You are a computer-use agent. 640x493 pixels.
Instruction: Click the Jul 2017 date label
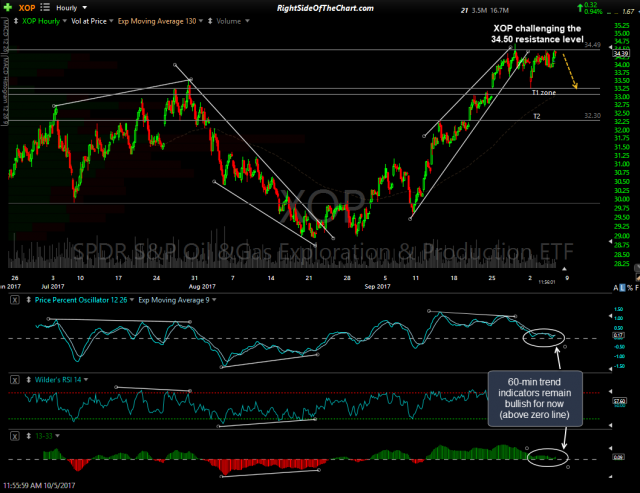tap(53, 286)
